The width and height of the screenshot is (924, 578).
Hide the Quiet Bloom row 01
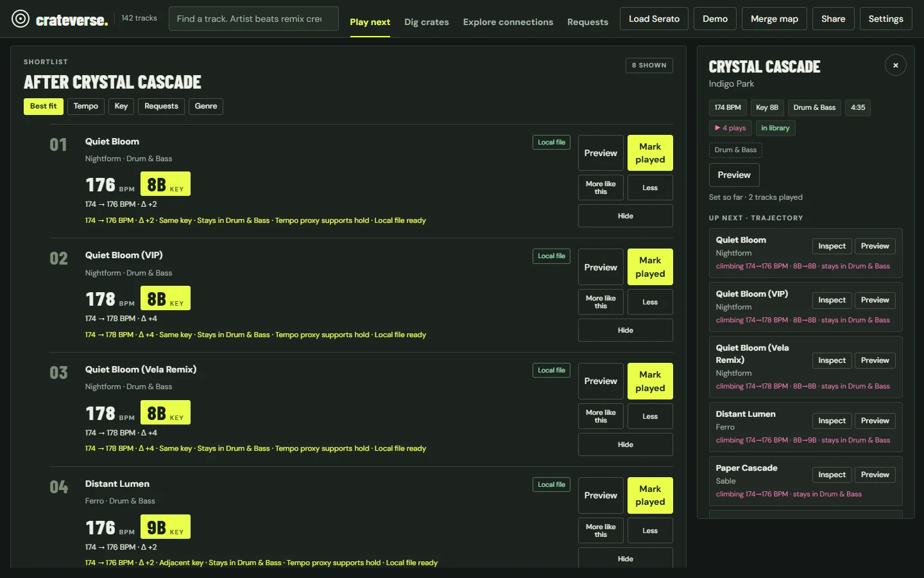point(626,216)
